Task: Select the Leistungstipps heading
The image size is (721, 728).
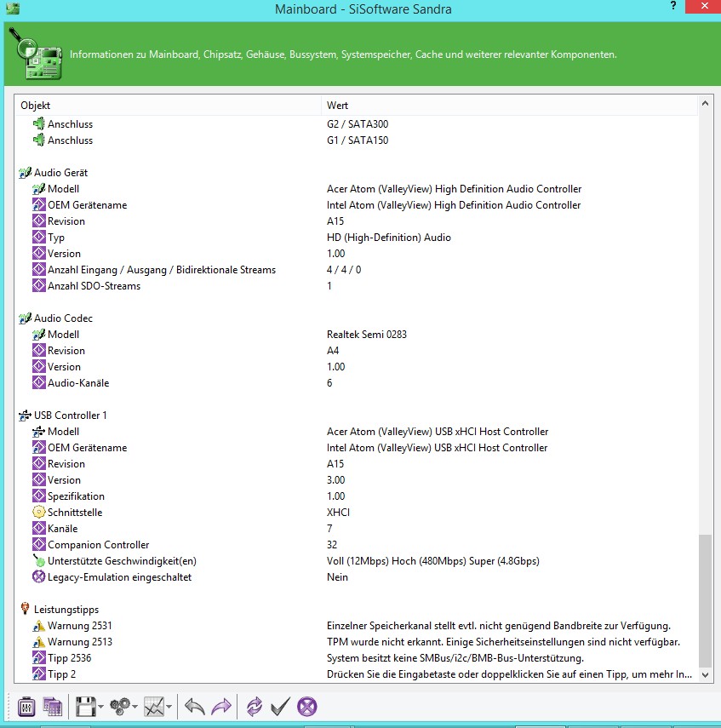Action: (x=66, y=610)
